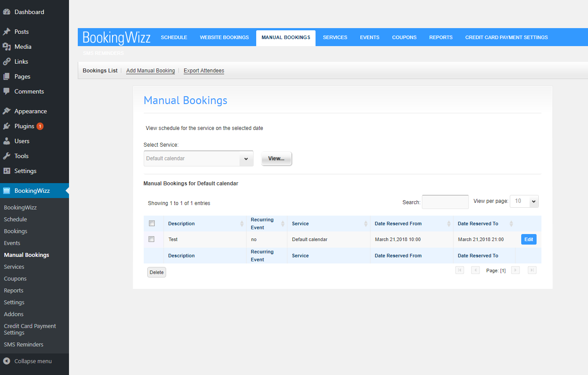Click the BookingWizz logo

(116, 37)
